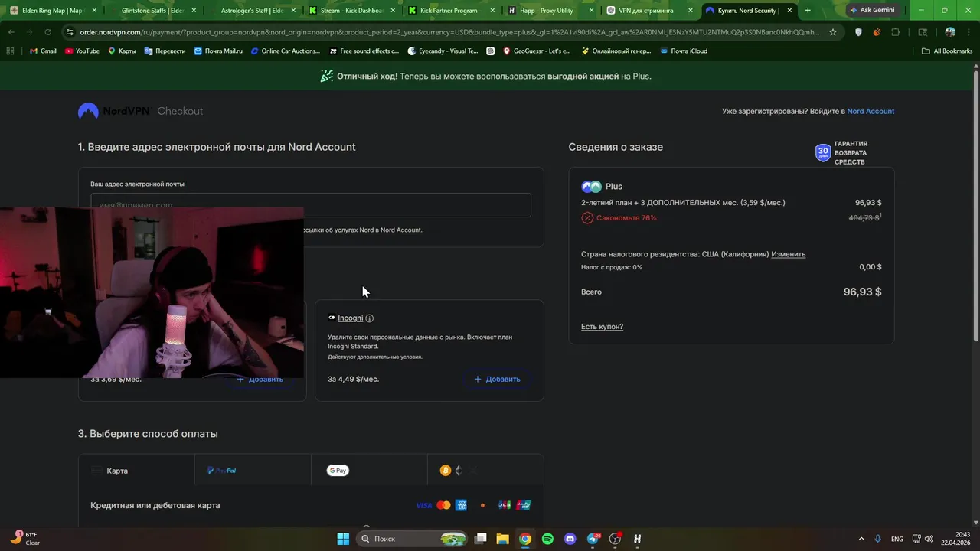Open the Happ app in taskbar
Screen dimensions: 980x551
pyautogui.click(x=637, y=539)
